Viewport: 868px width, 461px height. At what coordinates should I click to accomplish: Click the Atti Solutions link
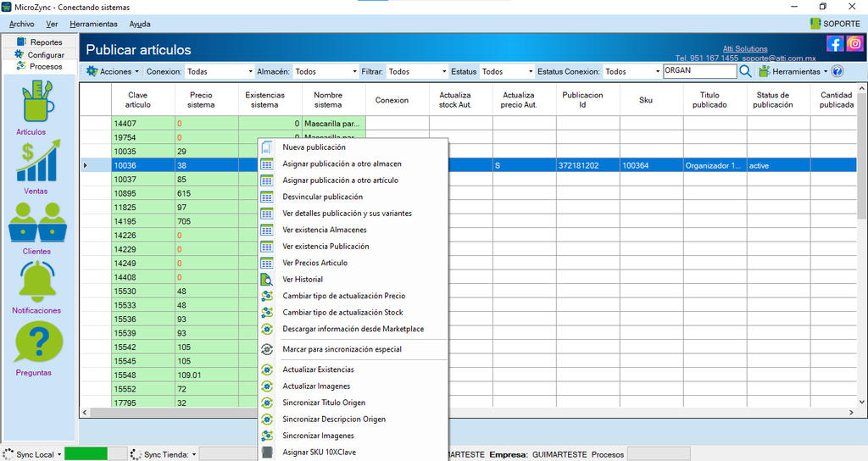pos(745,48)
